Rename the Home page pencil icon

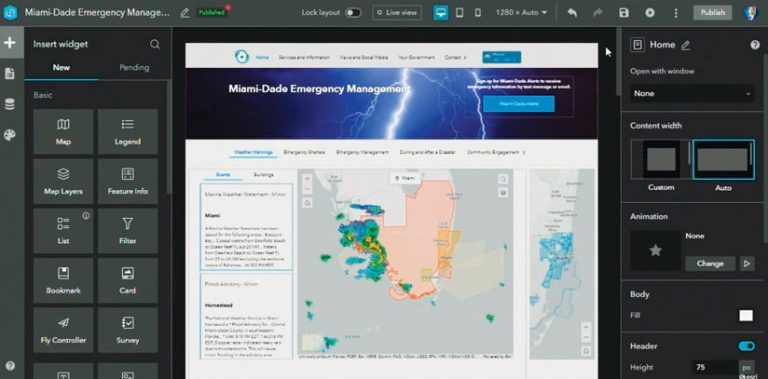point(686,45)
